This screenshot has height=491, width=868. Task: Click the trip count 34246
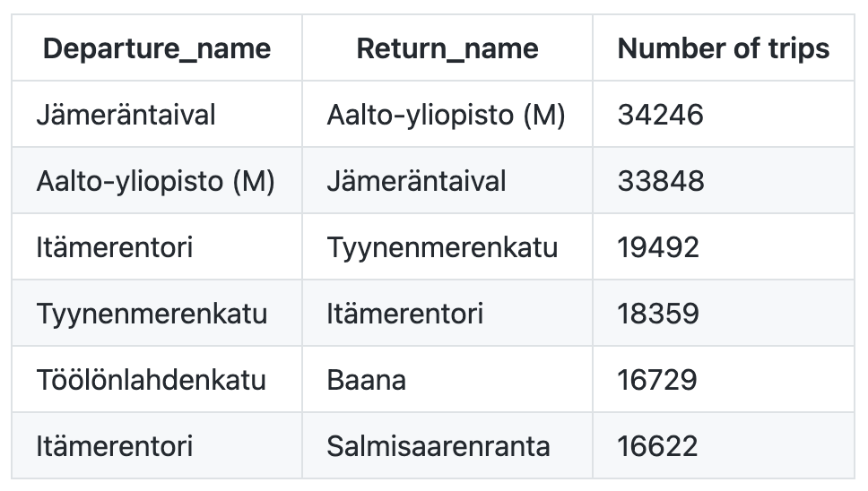[661, 115]
